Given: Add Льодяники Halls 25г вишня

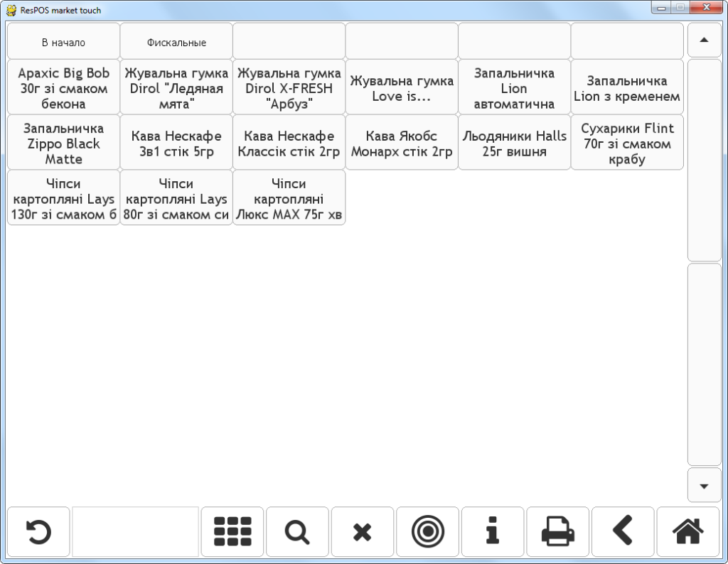Looking at the screenshot, I should 515,142.
